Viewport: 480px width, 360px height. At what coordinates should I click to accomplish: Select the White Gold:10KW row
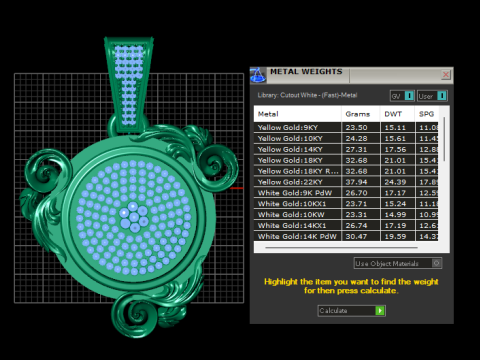point(346,215)
